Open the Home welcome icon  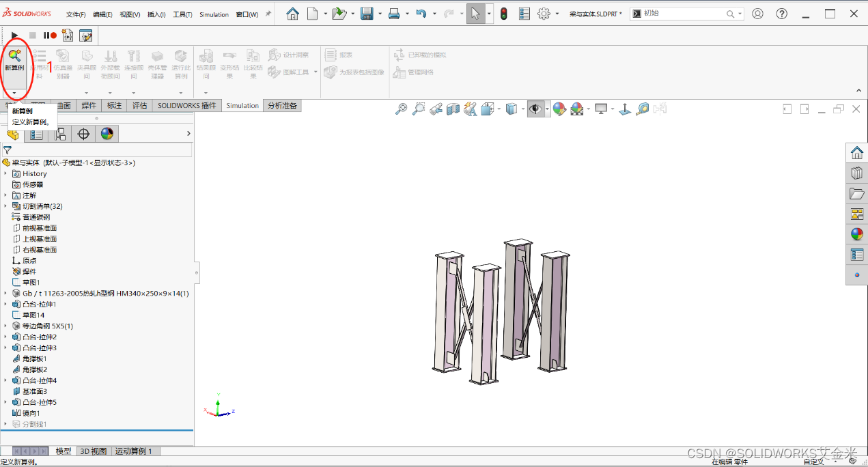tap(293, 14)
